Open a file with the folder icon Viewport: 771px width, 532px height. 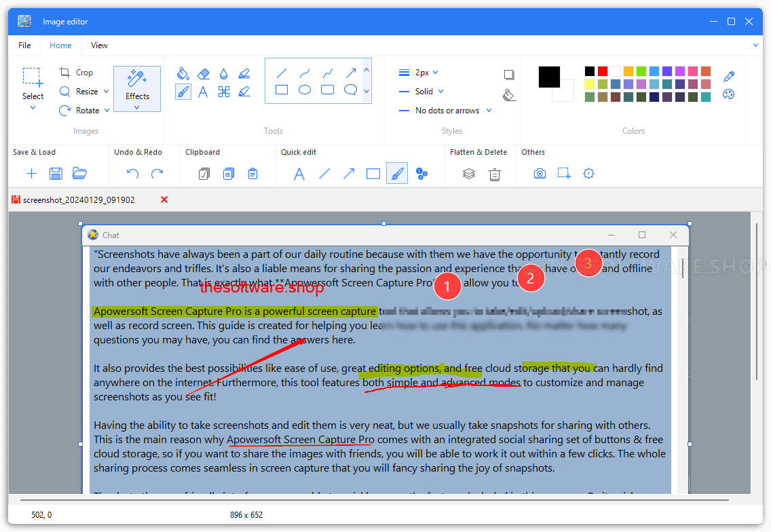[79, 173]
